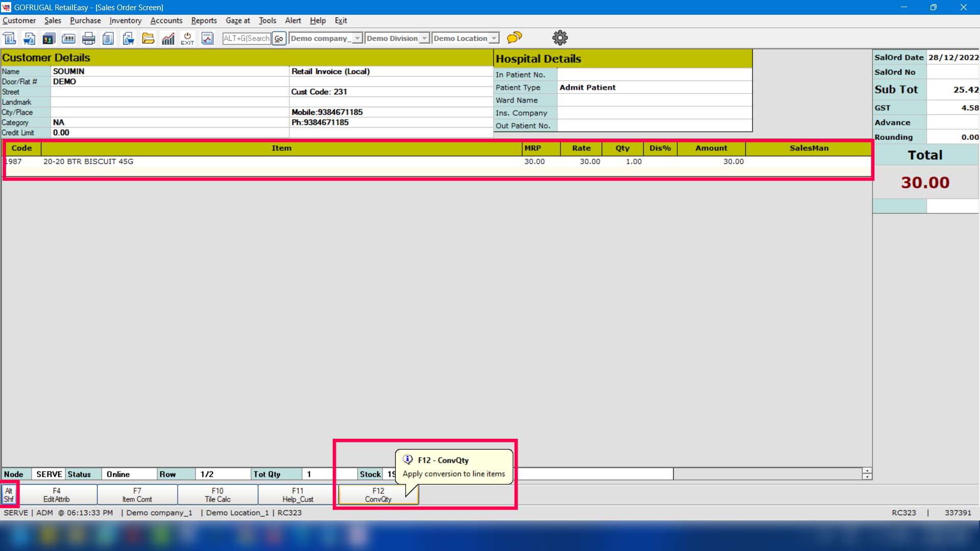This screenshot has height=551, width=980.
Task: Click the EXIT power icon
Action: coord(187,38)
